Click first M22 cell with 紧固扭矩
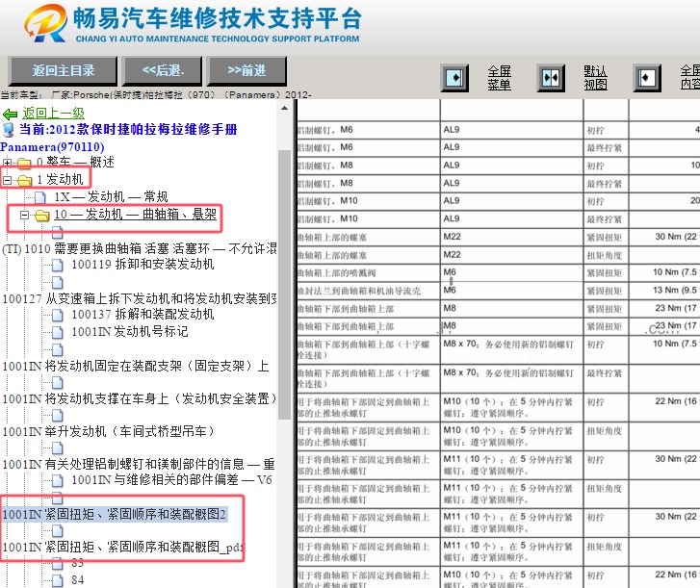The height and width of the screenshot is (588, 700). click(x=511, y=237)
